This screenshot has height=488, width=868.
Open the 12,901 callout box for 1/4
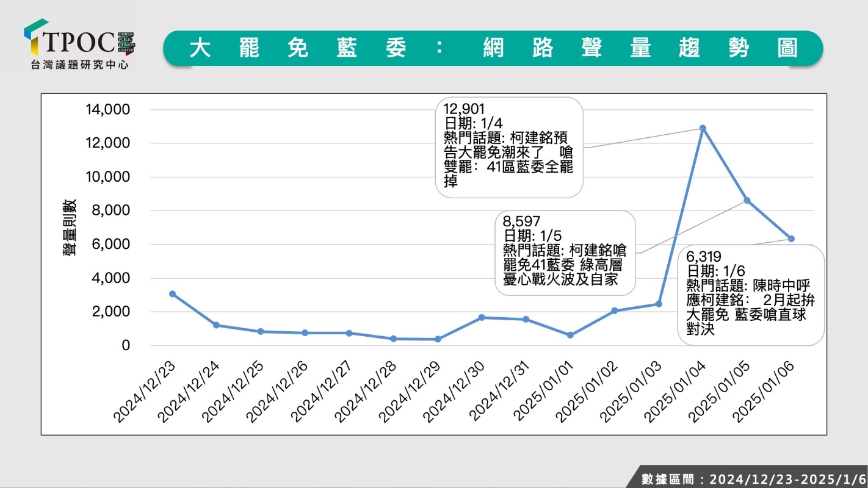pyautogui.click(x=509, y=147)
